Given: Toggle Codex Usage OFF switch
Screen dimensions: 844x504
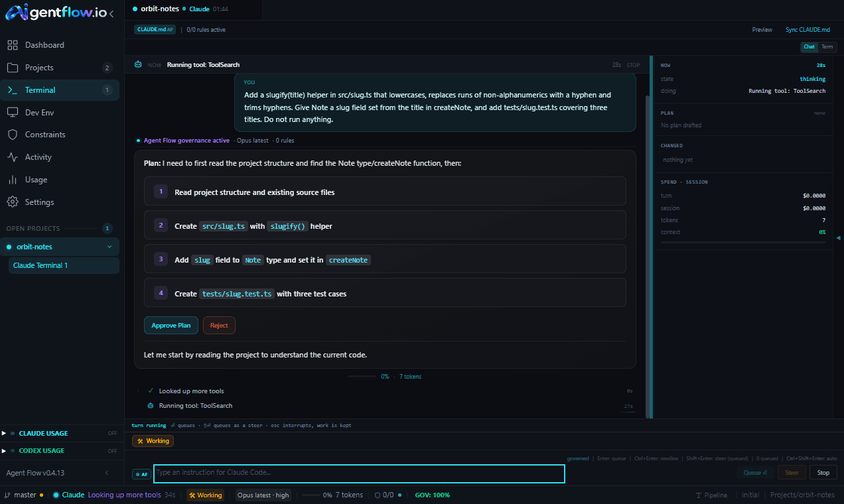Looking at the screenshot, I should click(x=112, y=451).
